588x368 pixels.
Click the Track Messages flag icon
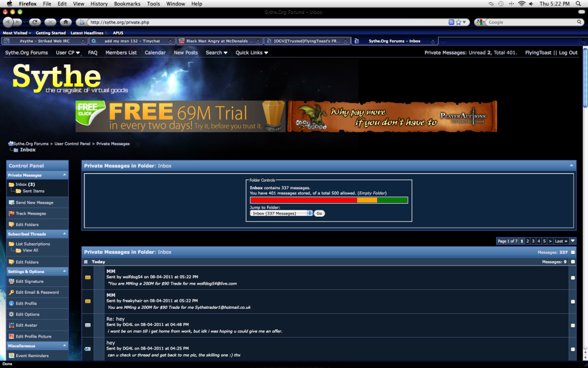(11, 213)
